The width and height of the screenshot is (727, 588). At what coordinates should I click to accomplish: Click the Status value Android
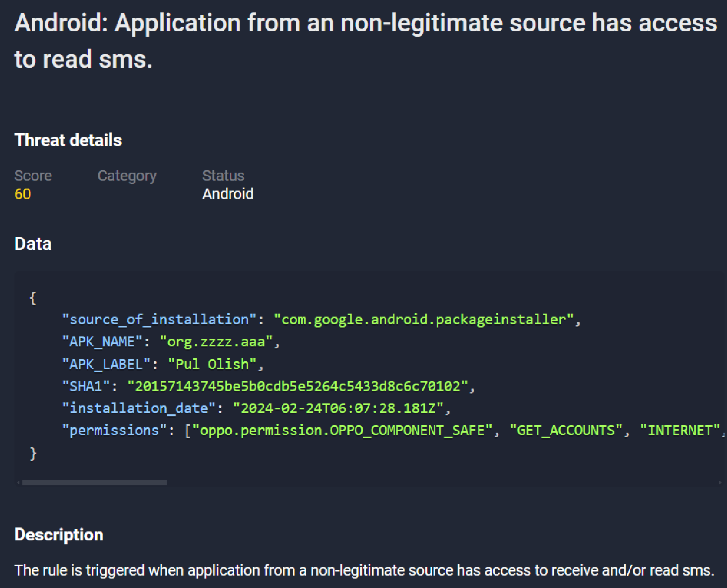228,194
